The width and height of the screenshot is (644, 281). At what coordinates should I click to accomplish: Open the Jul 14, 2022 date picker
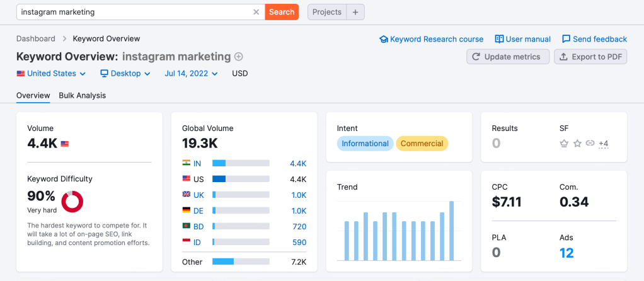[x=191, y=74]
